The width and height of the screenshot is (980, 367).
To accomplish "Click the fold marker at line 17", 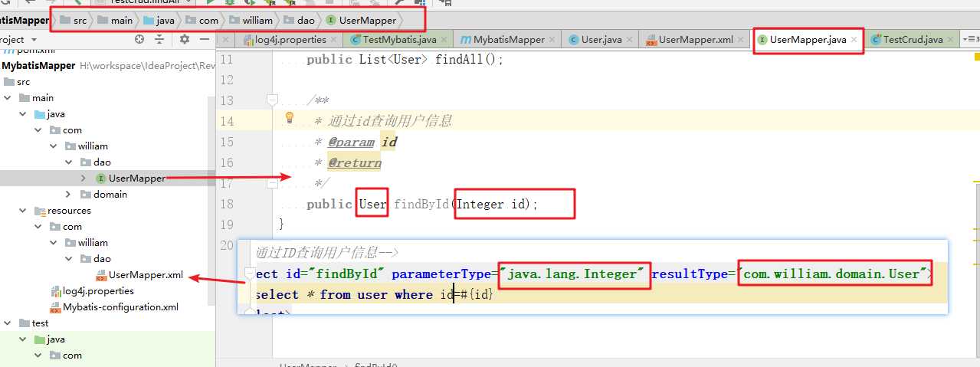I will click(271, 183).
